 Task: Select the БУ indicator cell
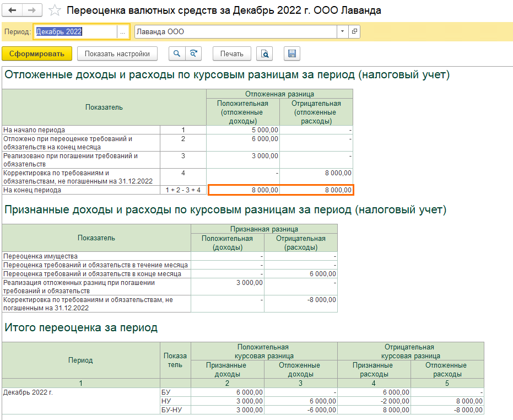[175, 392]
